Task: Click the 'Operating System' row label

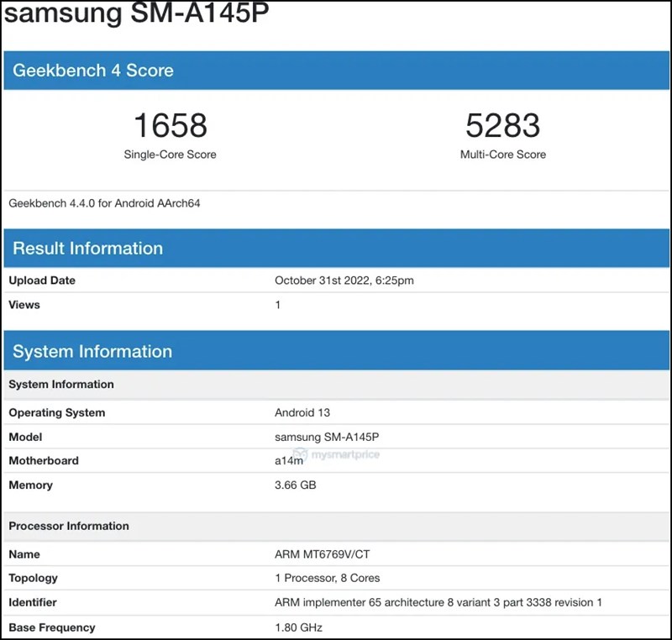Action: 57,412
